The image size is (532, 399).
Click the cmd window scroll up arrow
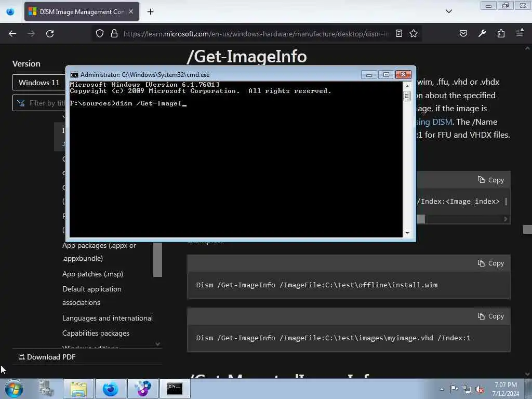tap(407, 86)
